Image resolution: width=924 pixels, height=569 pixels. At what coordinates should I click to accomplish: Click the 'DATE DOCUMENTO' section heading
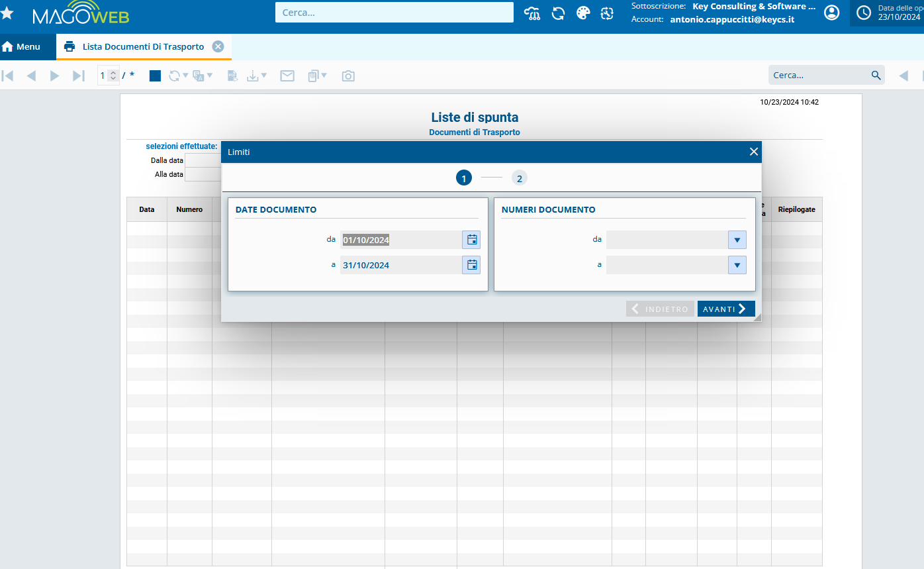(x=276, y=209)
